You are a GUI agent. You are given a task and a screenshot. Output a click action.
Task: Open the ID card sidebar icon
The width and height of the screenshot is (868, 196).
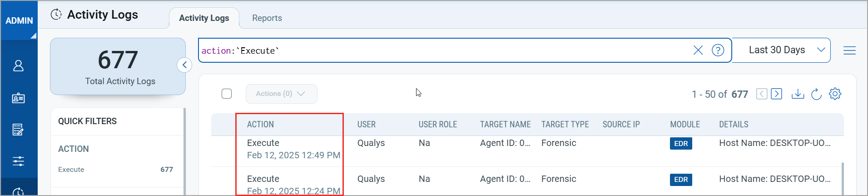pyautogui.click(x=18, y=98)
